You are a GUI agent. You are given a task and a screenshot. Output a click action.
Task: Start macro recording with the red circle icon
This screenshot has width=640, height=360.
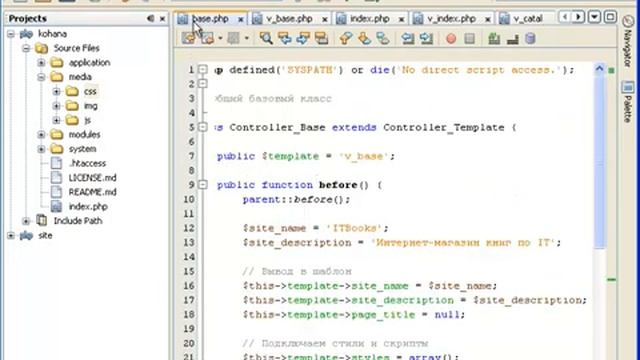tap(451, 39)
